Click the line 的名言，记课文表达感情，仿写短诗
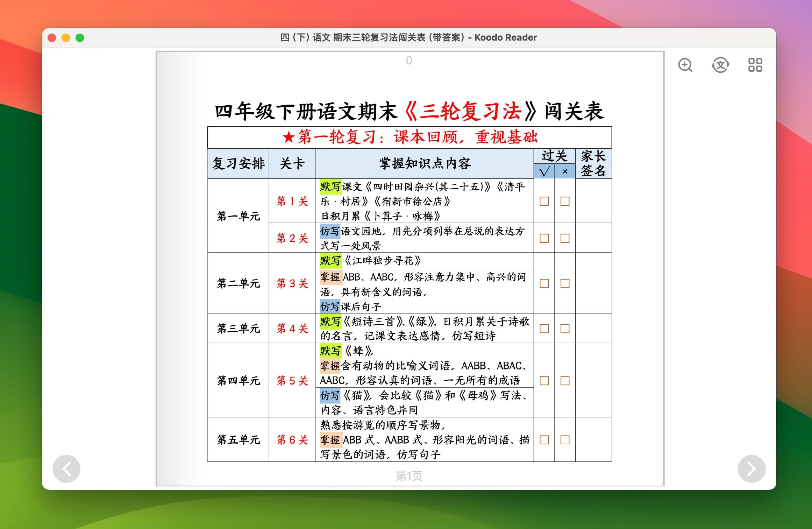The width and height of the screenshot is (812, 529). coord(408,336)
